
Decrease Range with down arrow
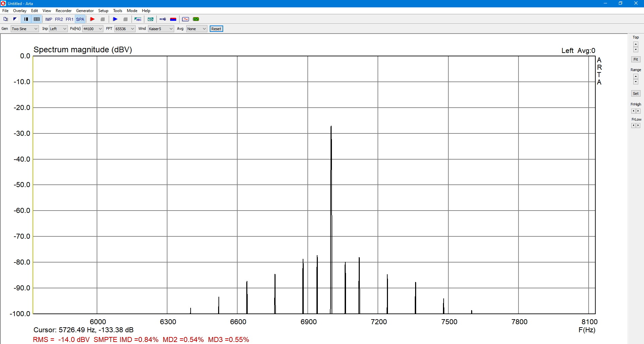click(636, 82)
